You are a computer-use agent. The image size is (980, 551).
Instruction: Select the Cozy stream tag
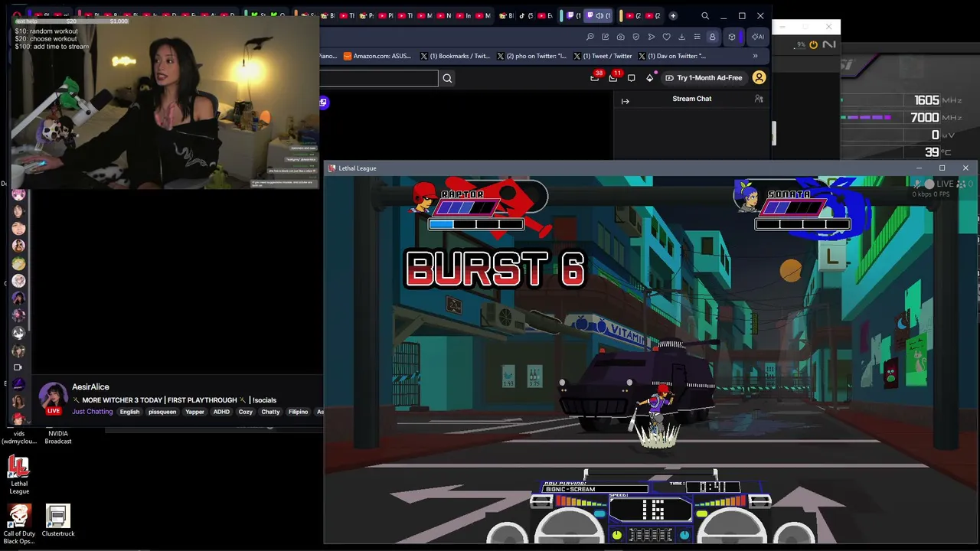click(x=245, y=412)
